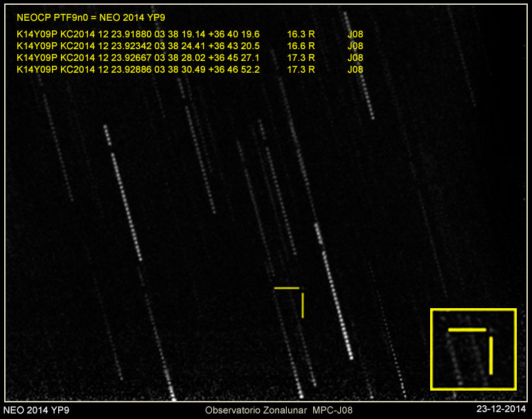Click the 16.3 R magnitude value
532x419 pixels.
pos(301,34)
